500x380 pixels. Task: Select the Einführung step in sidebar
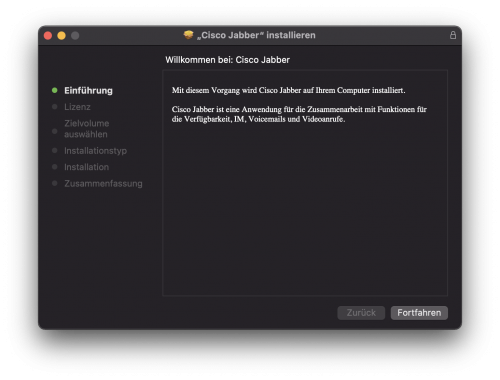[x=88, y=91]
